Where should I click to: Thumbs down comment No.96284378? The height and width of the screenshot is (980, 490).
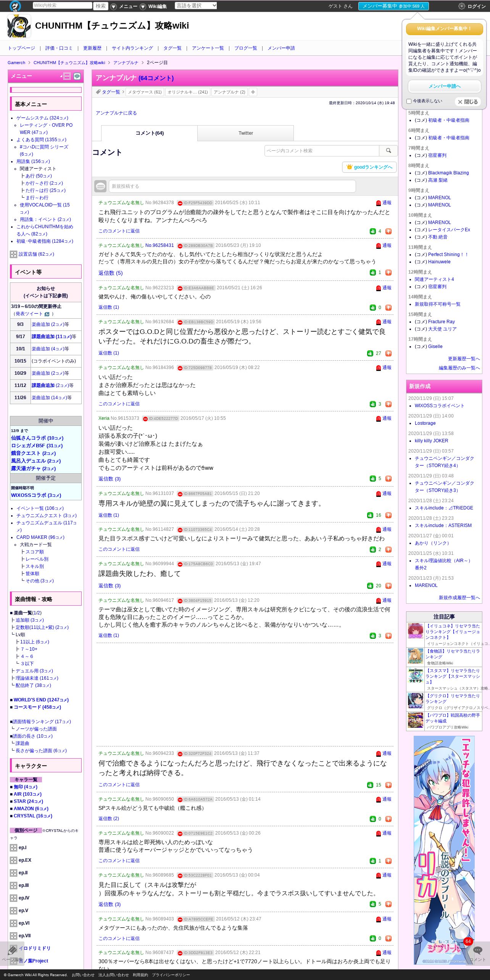[388, 231]
